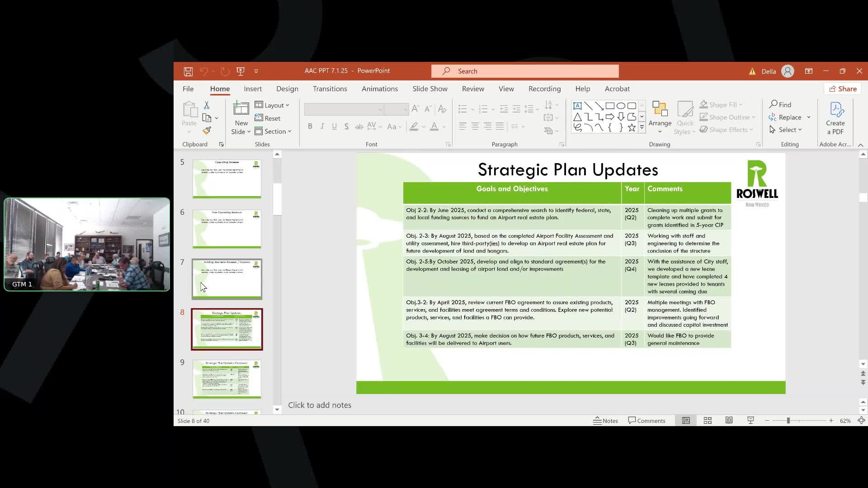Open Reading View from status bar
This screenshot has width=868, height=488.
(729, 421)
